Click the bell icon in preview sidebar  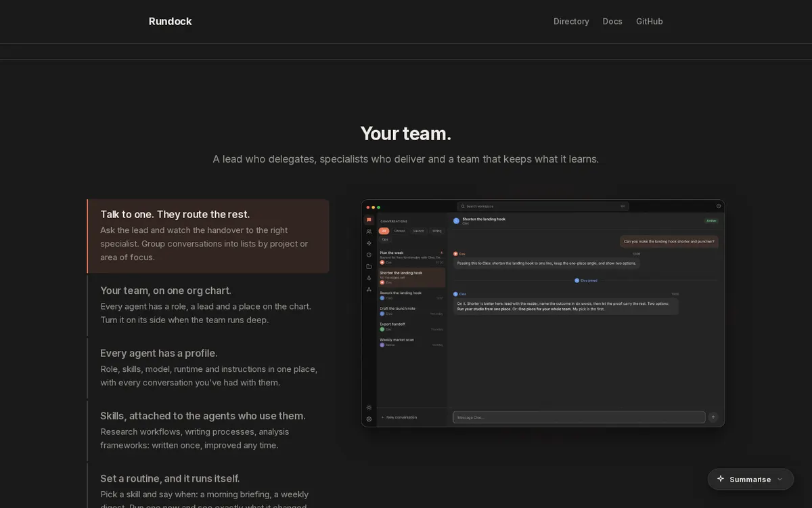369,278
